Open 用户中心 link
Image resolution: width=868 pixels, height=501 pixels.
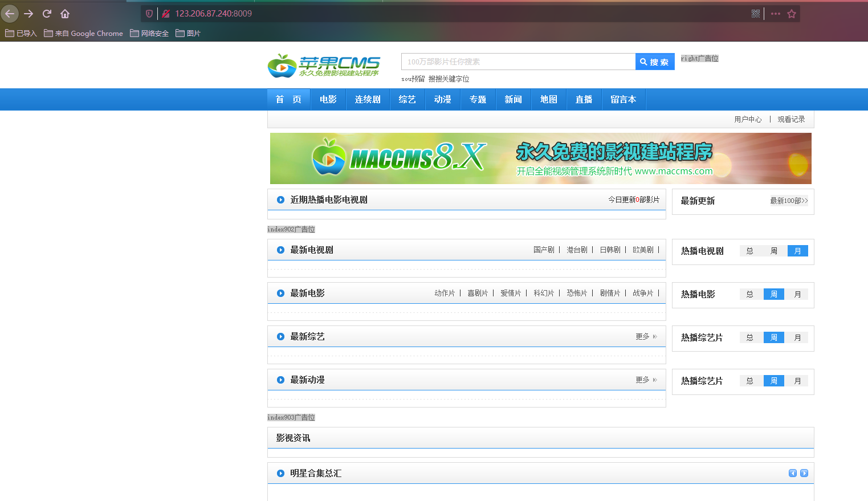748,119
